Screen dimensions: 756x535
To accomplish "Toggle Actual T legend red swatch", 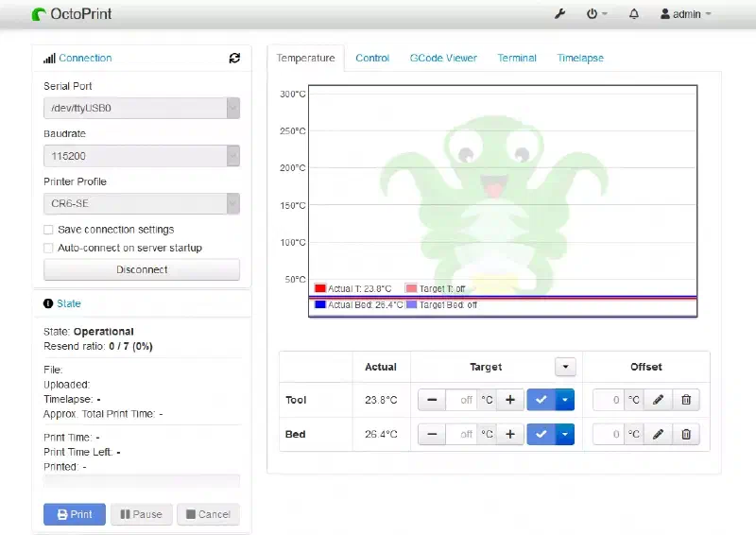I will (x=320, y=288).
